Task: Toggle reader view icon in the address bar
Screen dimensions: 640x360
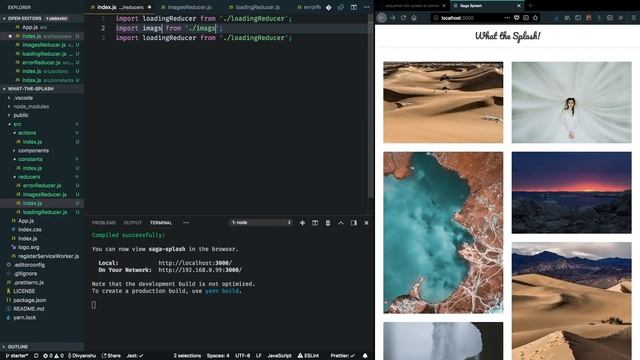Action: (526, 18)
